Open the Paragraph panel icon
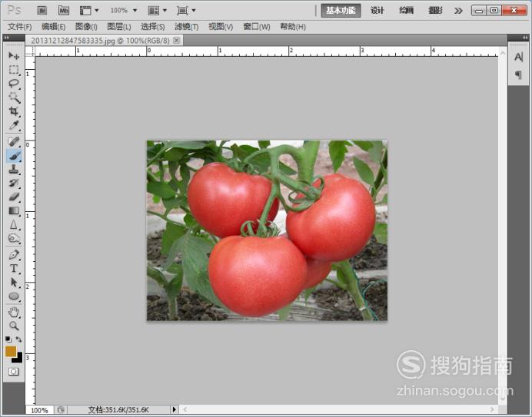Viewport: 532px width, 417px height. coord(518,74)
